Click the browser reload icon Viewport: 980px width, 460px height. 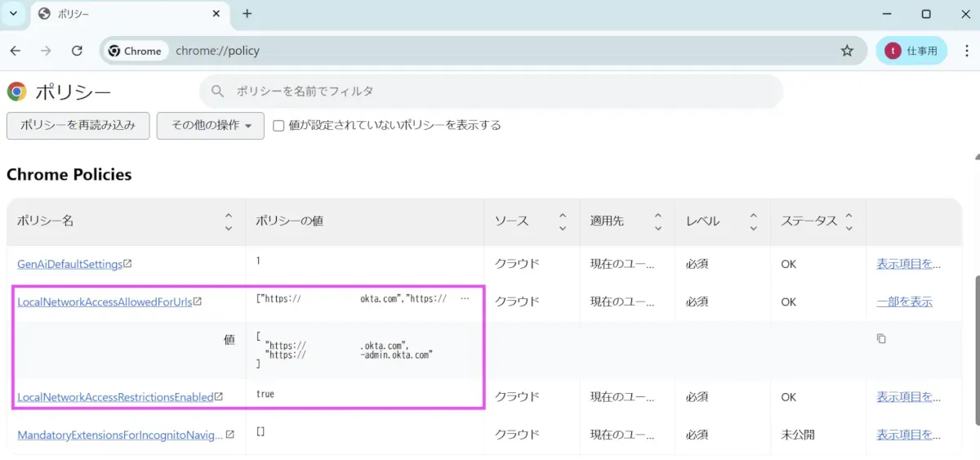tap(77, 51)
